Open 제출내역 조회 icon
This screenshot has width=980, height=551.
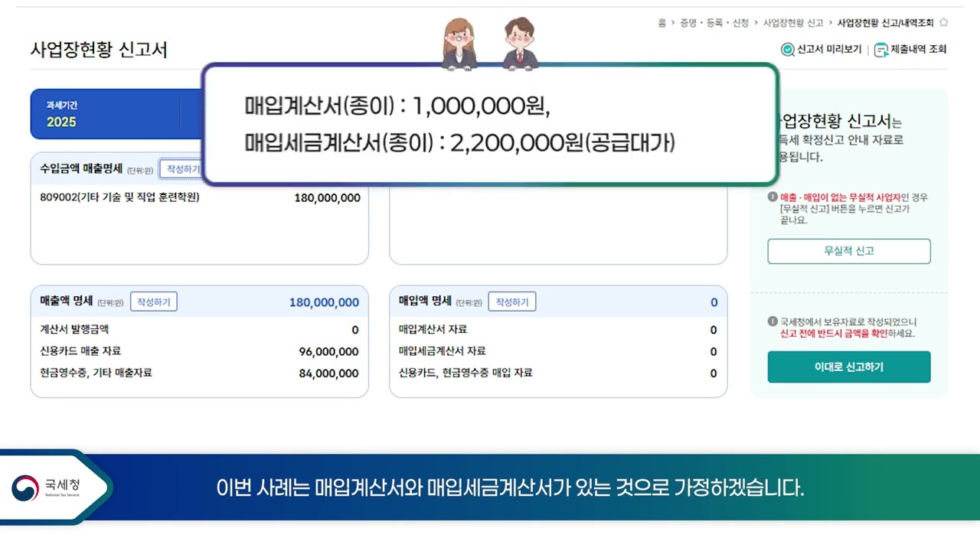881,50
